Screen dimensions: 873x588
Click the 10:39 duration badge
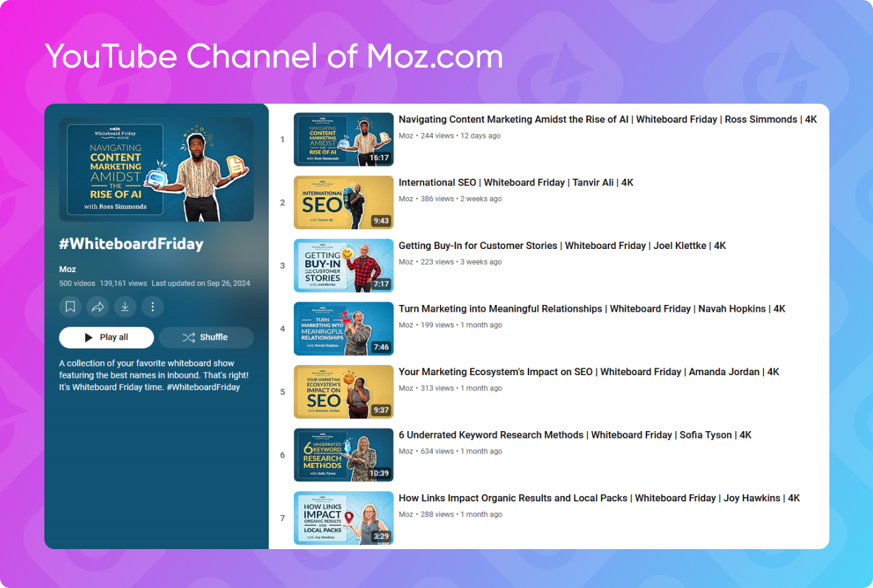click(x=379, y=473)
